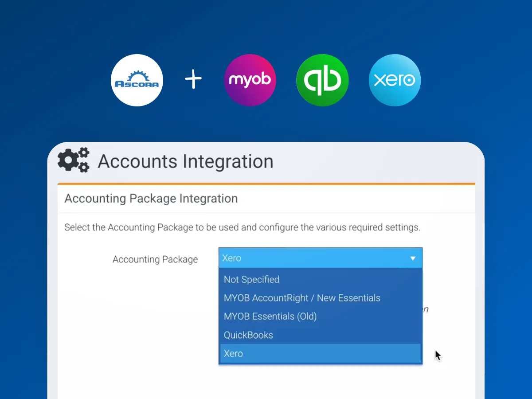This screenshot has width=532, height=399.
Task: Choose Xero in the dropdown list
Action: [x=321, y=353]
